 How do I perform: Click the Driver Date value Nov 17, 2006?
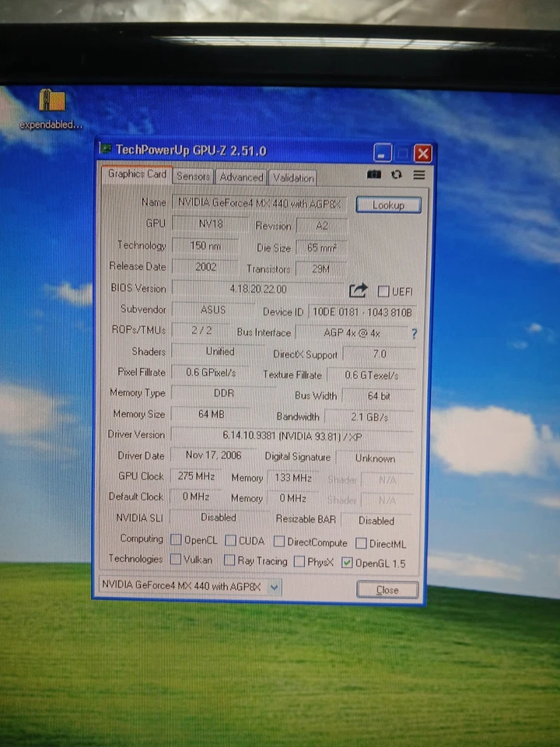[x=213, y=455]
